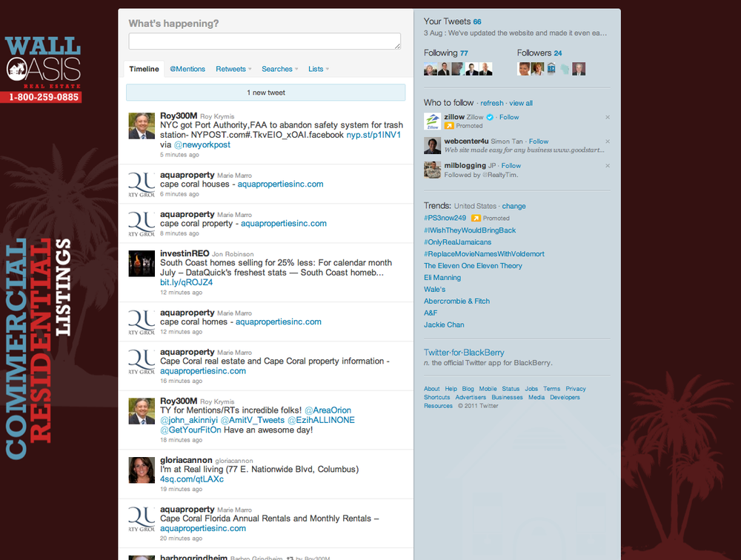Open @GetYourFitOn mention
Image resolution: width=741 pixels, height=560 pixels.
[x=190, y=430]
